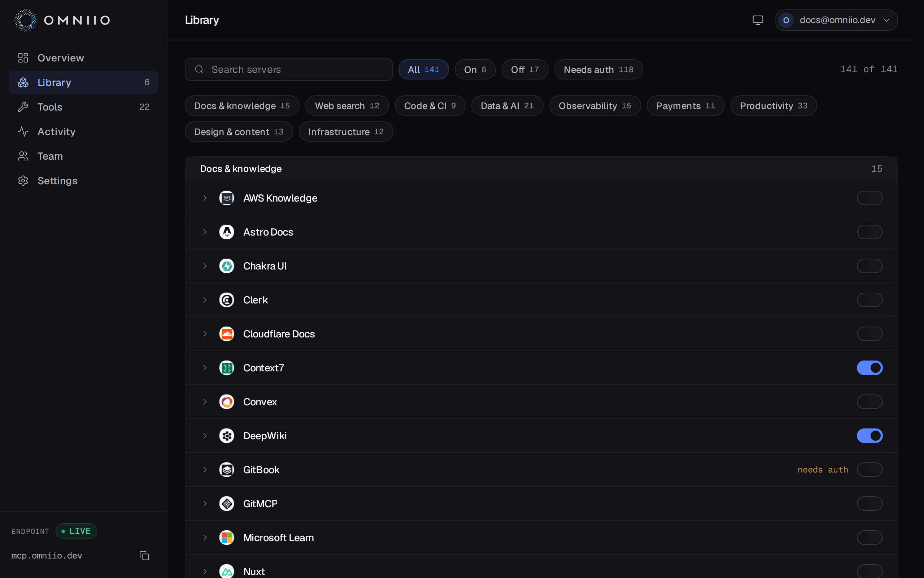Click the Activity pulse icon
924x578 pixels.
(23, 131)
